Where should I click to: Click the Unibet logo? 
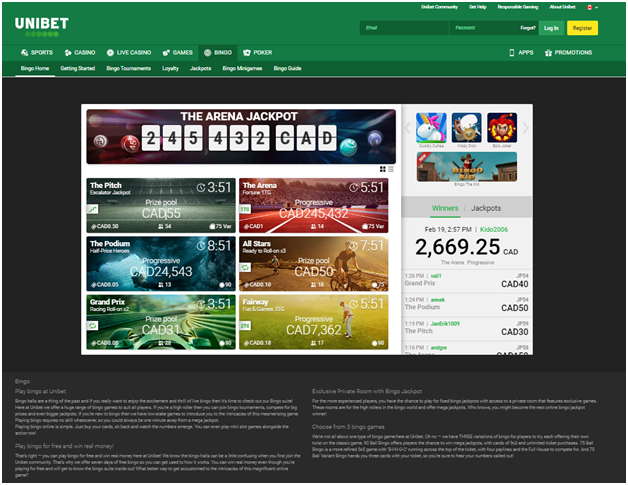coord(41,26)
